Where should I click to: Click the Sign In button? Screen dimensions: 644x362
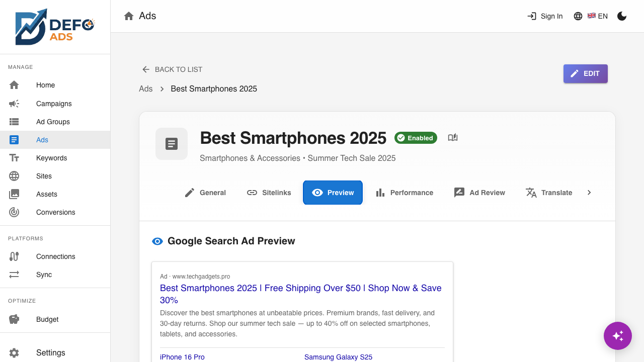[545, 16]
